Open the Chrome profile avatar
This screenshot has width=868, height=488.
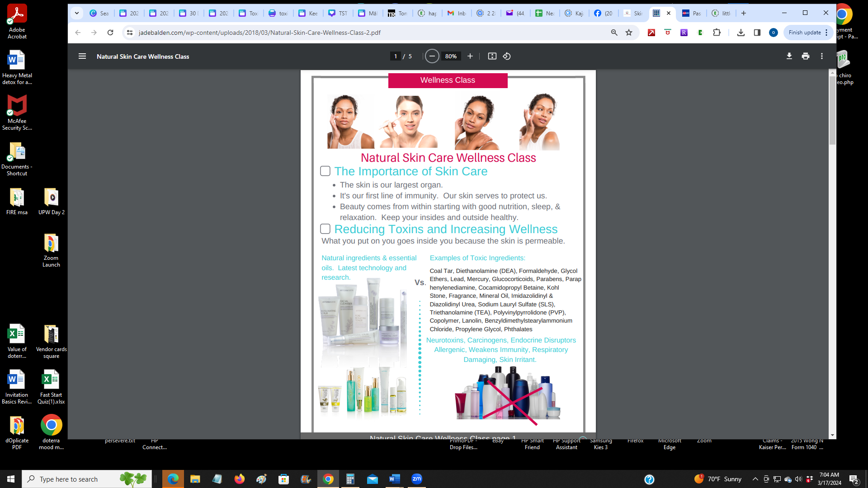[x=773, y=33]
